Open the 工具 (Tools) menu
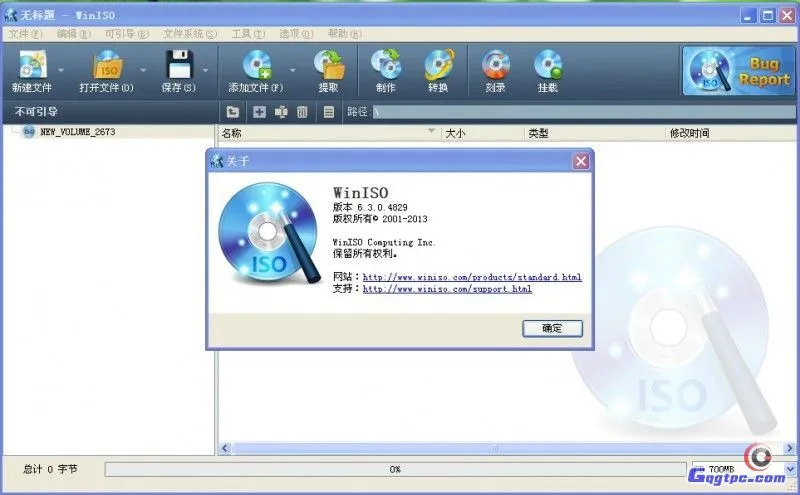800x495 pixels. pos(248,34)
